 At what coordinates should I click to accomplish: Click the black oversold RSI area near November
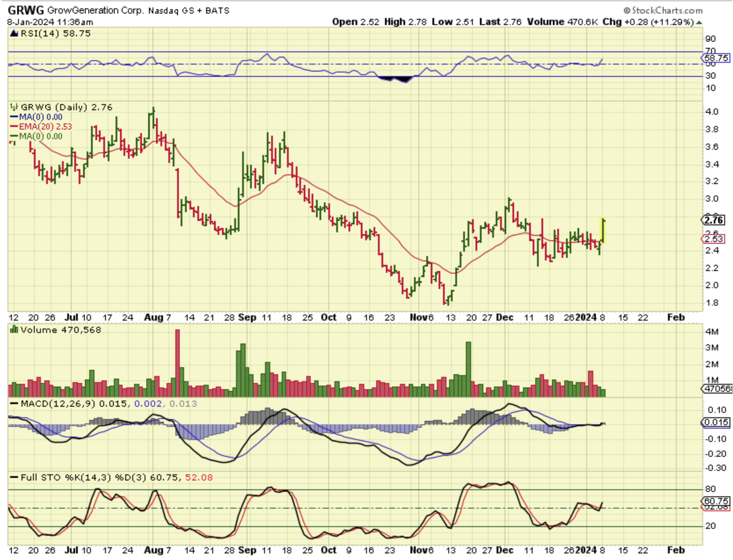pos(396,79)
